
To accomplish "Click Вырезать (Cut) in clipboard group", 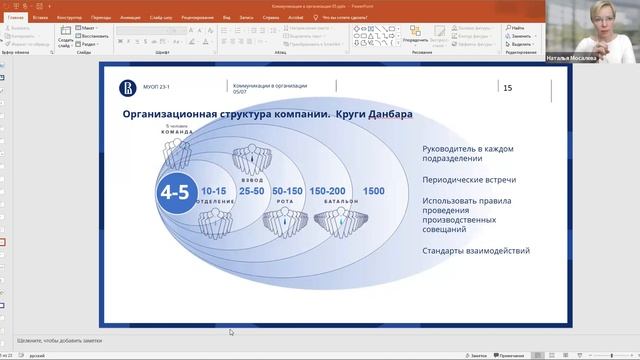I will (18, 28).
